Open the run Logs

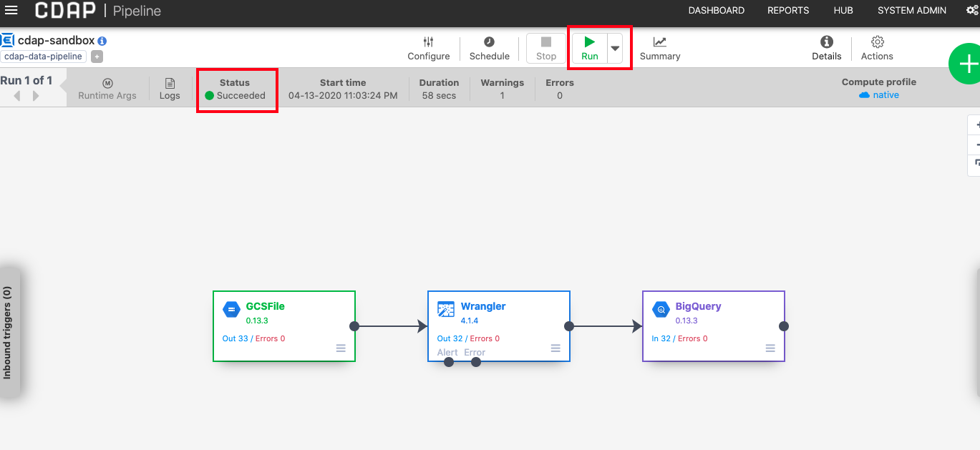170,89
